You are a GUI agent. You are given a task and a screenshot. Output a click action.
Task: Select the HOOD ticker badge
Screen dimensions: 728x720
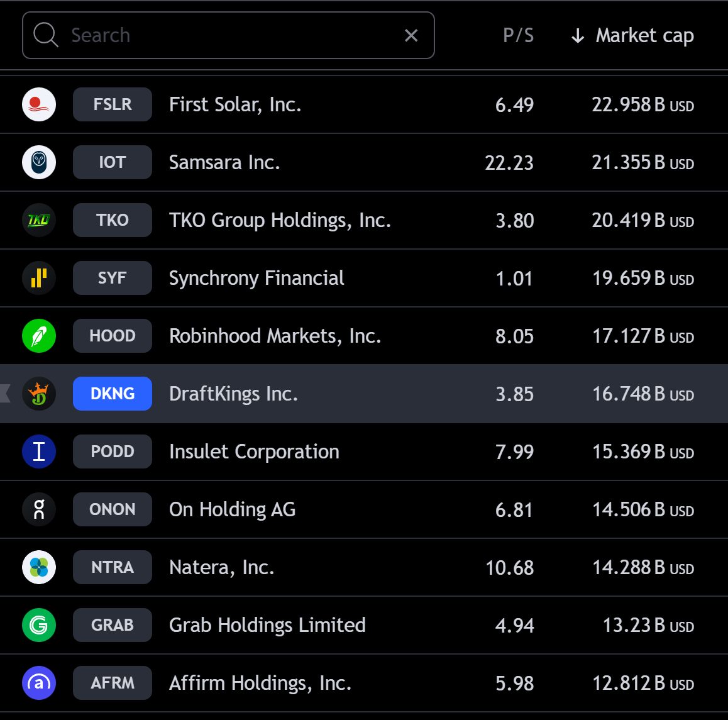pos(113,336)
